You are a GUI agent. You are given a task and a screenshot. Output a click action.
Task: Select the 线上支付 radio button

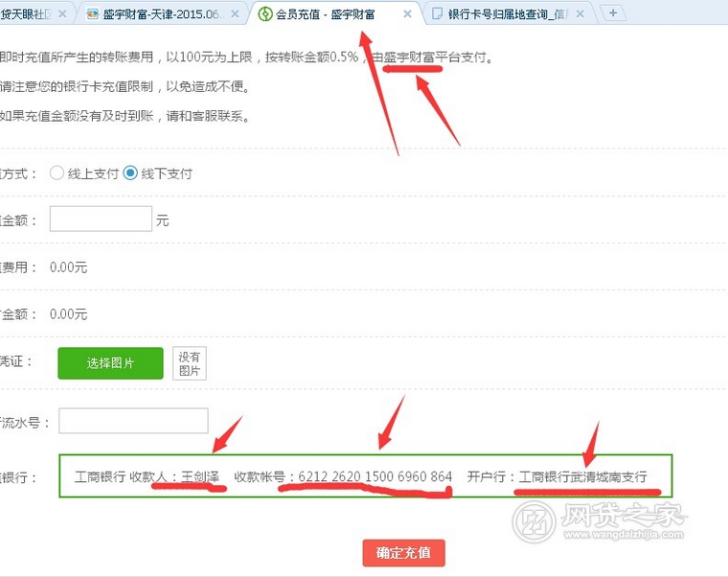click(57, 173)
